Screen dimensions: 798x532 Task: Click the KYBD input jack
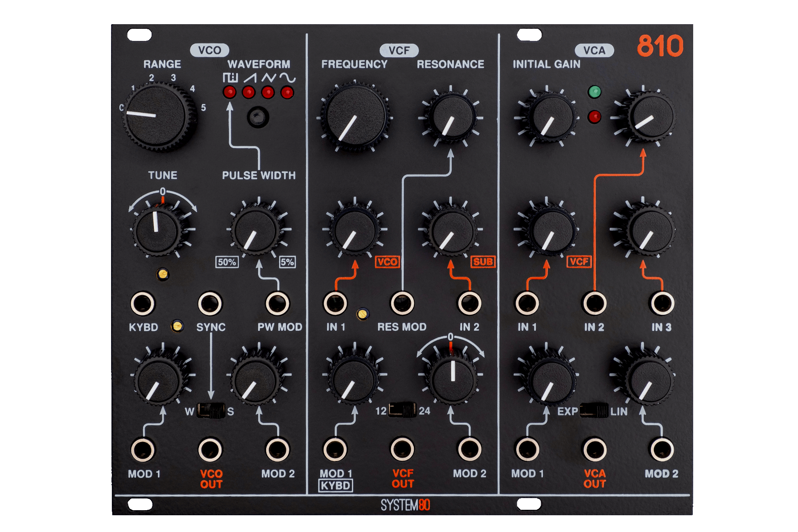pos(143,303)
